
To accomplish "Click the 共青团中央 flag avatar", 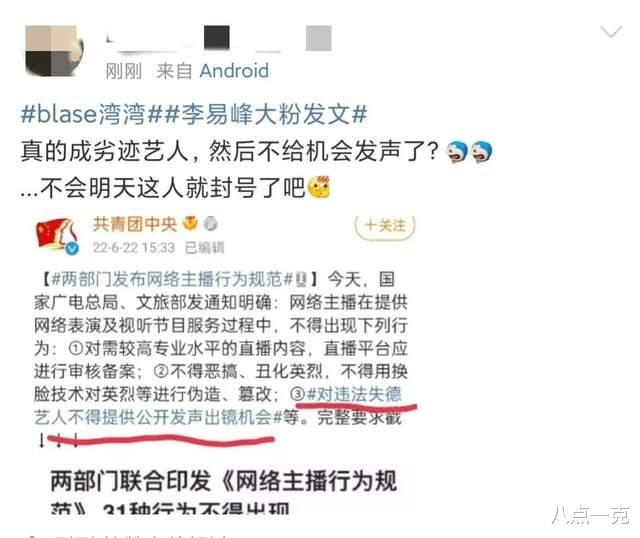I will pos(57,234).
